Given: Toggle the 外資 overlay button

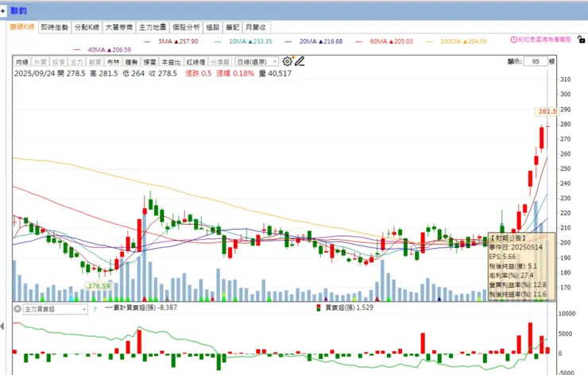Looking at the screenshot, I should 41,62.
